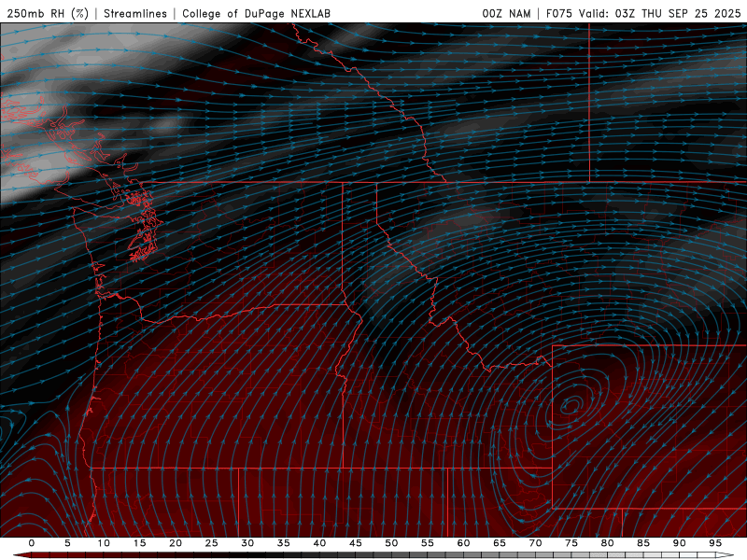This screenshot has width=747, height=560.
Task: Click the colorbar label "45"
Action: point(356,543)
